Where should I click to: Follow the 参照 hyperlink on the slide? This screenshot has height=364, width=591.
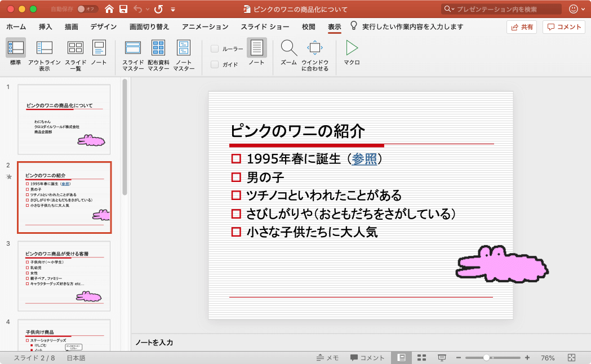click(364, 159)
